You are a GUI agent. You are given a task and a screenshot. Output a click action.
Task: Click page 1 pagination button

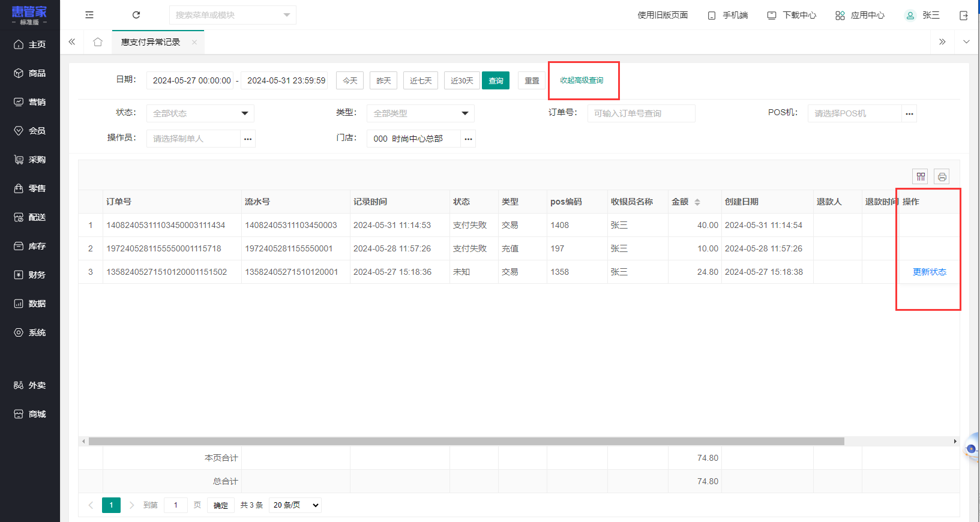click(x=111, y=505)
